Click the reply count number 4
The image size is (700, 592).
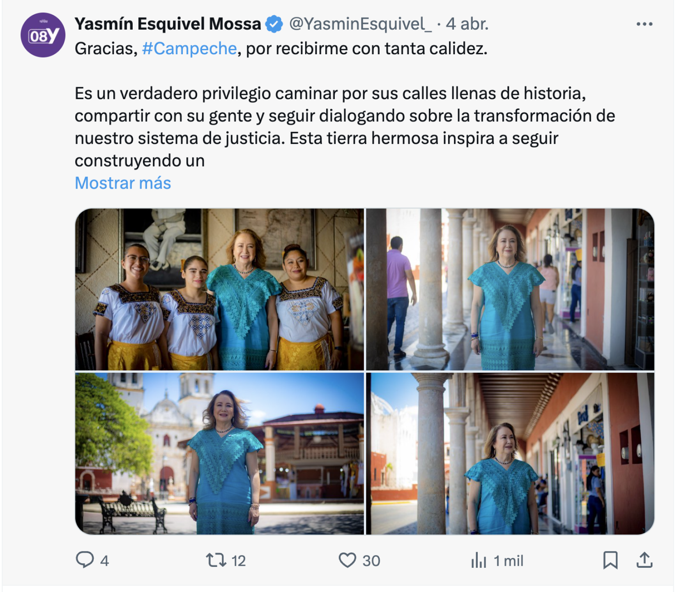pyautogui.click(x=104, y=561)
